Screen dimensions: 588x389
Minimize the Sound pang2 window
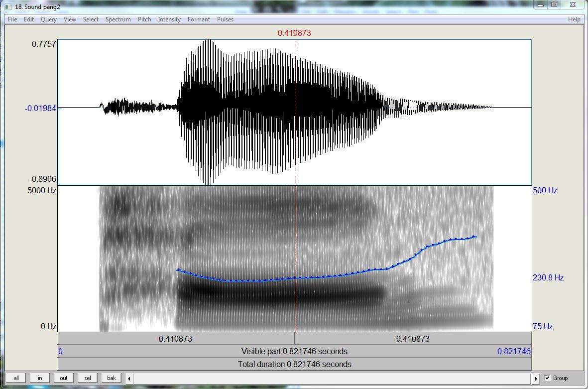tap(540, 5)
